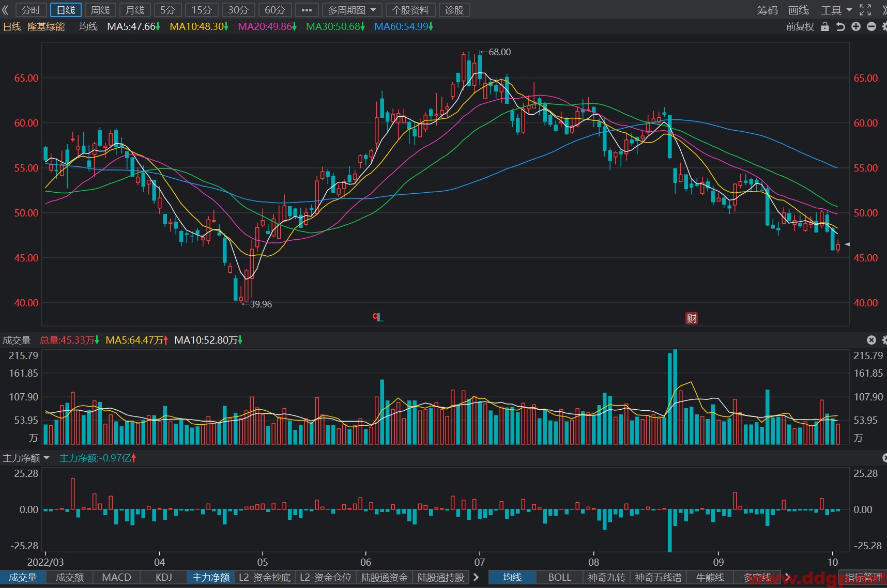Image resolution: width=887 pixels, height=588 pixels.
Task: Open 诊股 stock diagnosis
Action: pyautogui.click(x=454, y=10)
